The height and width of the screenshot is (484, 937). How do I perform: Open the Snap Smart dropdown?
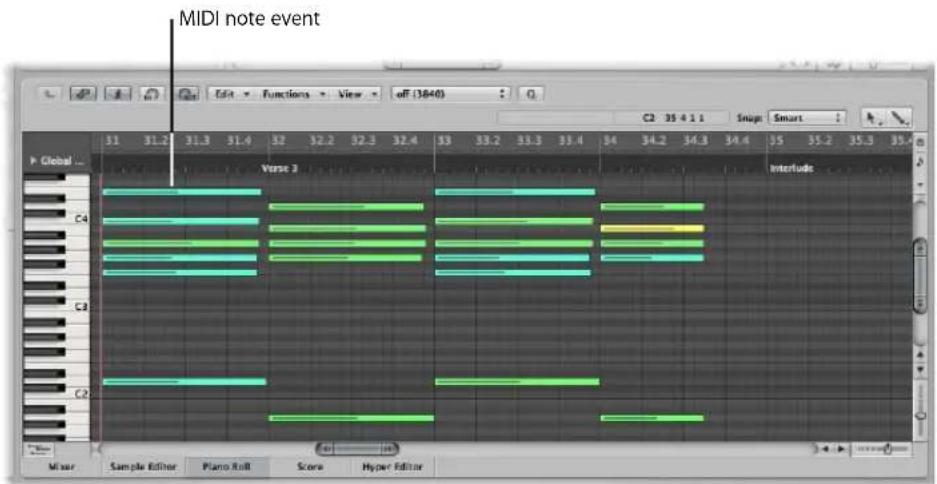click(807, 118)
